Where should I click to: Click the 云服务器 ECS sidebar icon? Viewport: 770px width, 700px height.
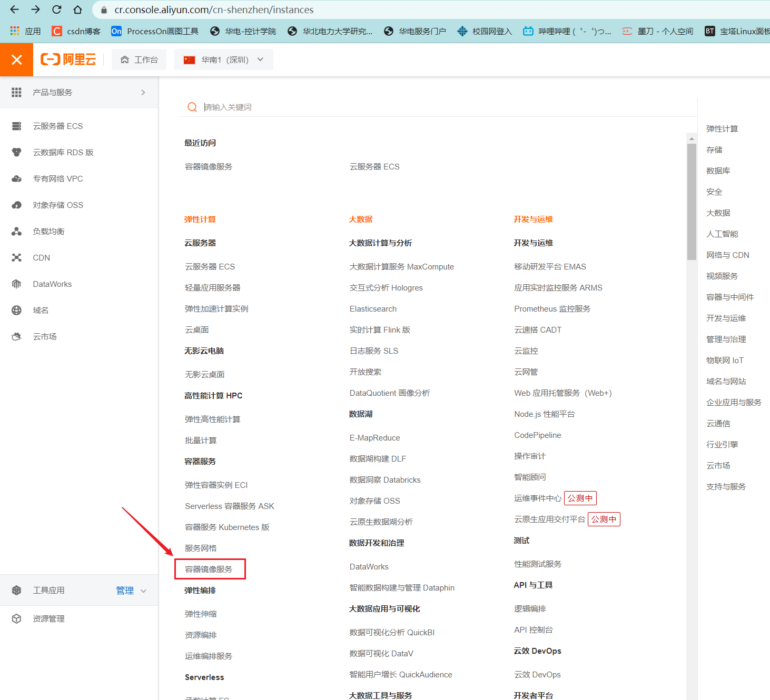(17, 126)
